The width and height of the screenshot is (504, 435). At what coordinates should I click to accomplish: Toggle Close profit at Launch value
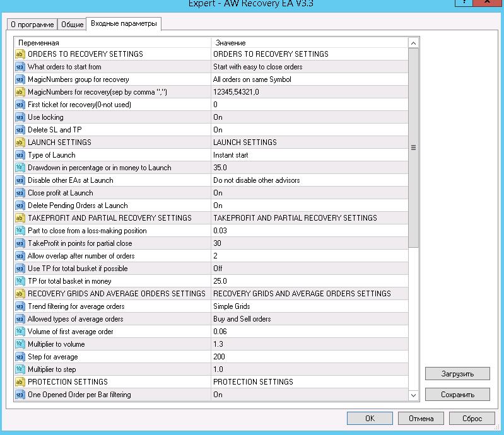(310, 193)
